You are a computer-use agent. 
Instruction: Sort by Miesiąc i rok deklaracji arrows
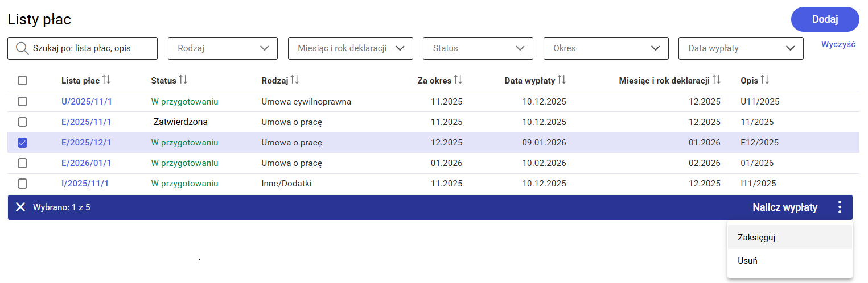click(716, 80)
